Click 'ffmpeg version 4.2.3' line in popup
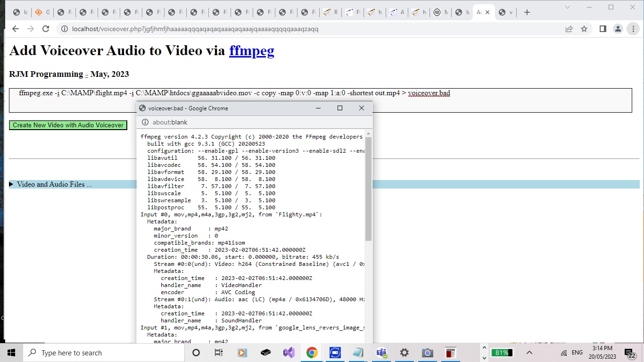Screen dimensions: 644x362 (x=252, y=137)
